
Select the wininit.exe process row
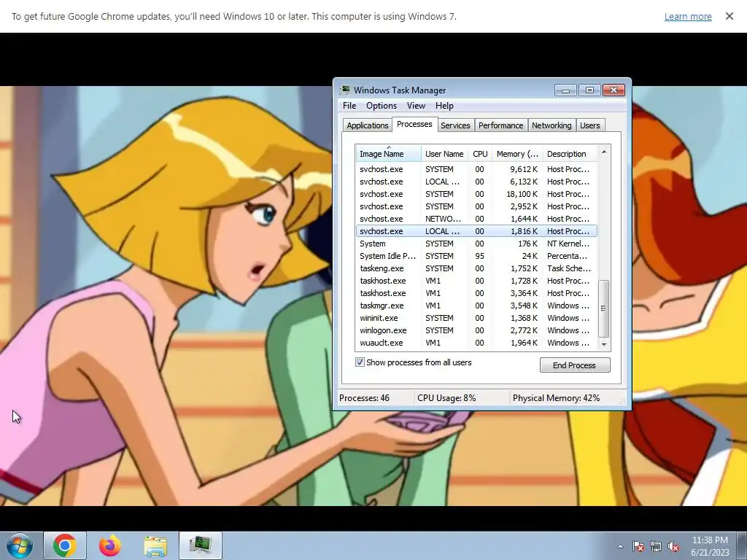click(476, 318)
